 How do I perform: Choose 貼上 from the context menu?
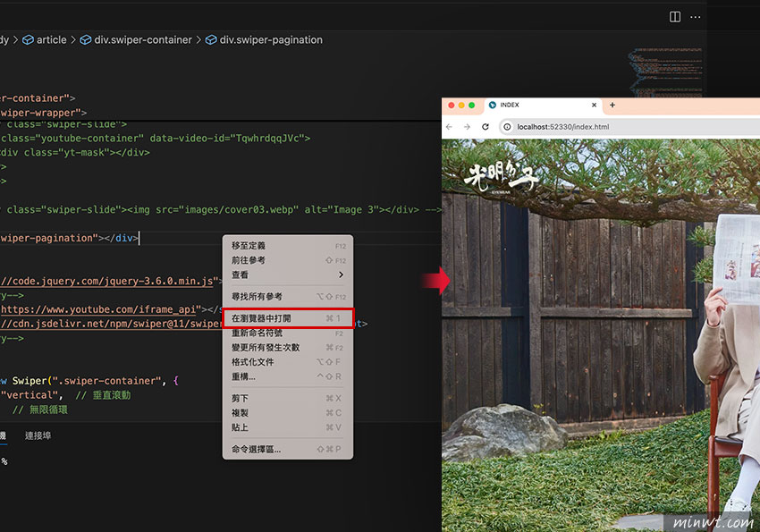point(288,427)
